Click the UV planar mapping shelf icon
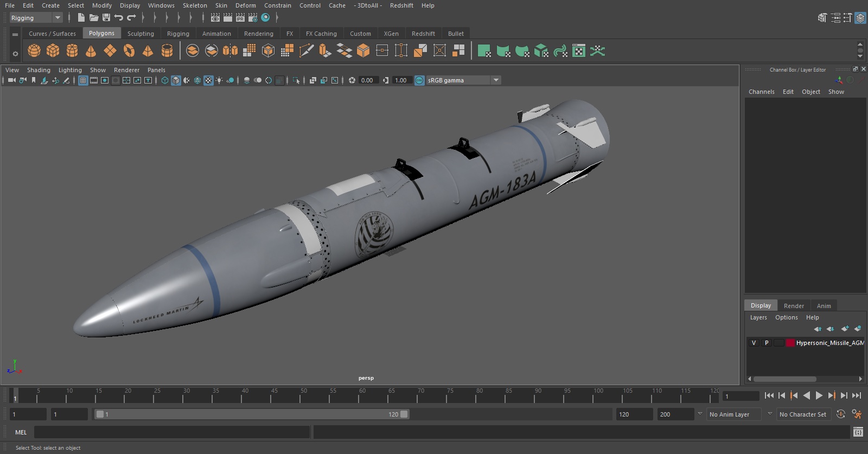Screen dimensions: 868x454 coord(484,51)
